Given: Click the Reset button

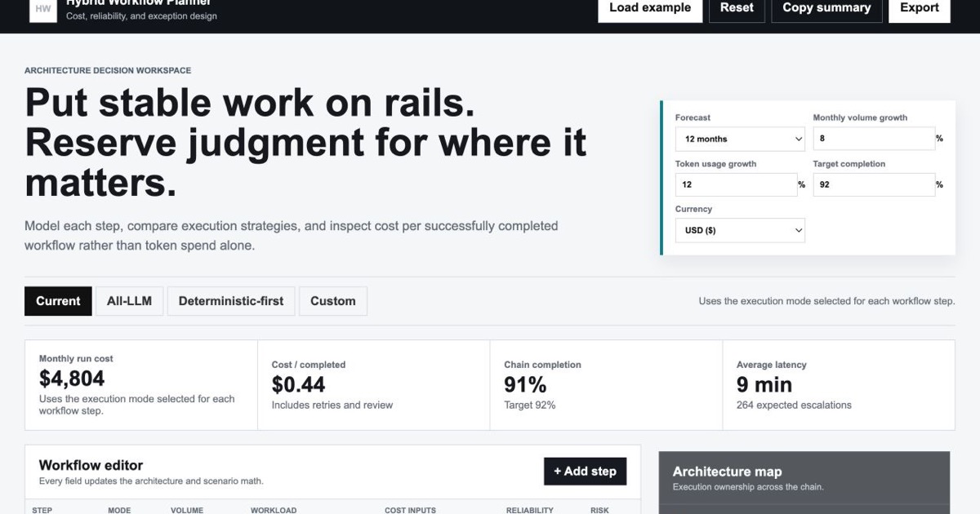Looking at the screenshot, I should 737,10.
